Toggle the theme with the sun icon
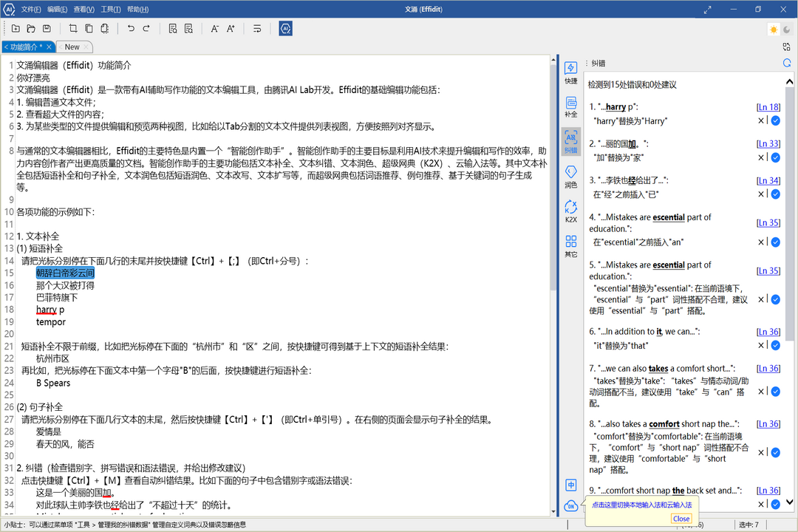 pos(773,29)
